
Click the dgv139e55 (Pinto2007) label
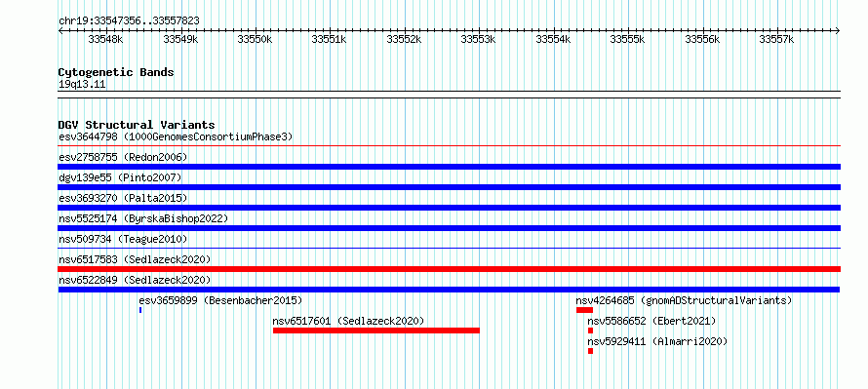(120, 177)
